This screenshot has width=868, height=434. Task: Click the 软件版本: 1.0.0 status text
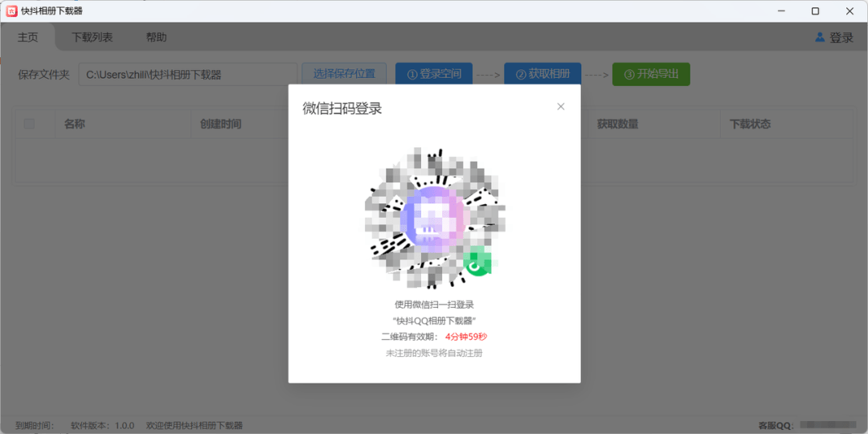102,425
